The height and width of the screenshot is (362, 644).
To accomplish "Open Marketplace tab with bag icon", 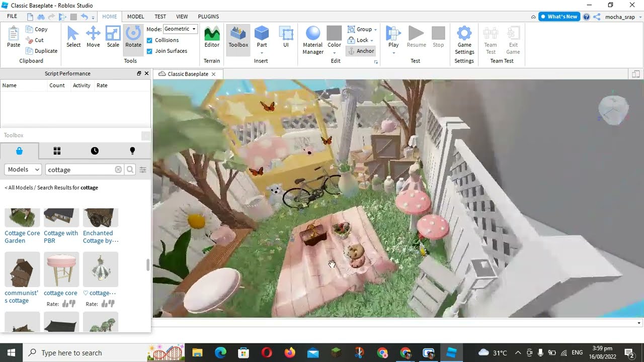I will point(19,151).
